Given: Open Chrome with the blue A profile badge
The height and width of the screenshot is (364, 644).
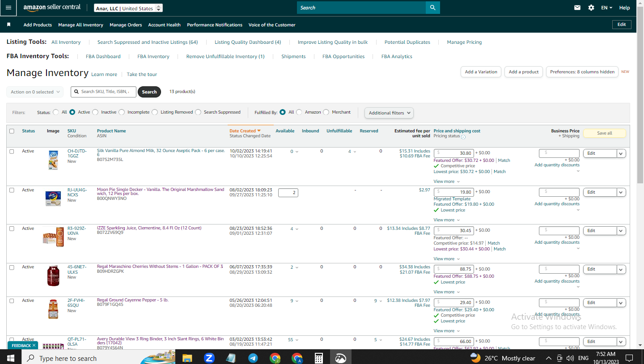Looking at the screenshot, I should pyautogui.click(x=297, y=358).
